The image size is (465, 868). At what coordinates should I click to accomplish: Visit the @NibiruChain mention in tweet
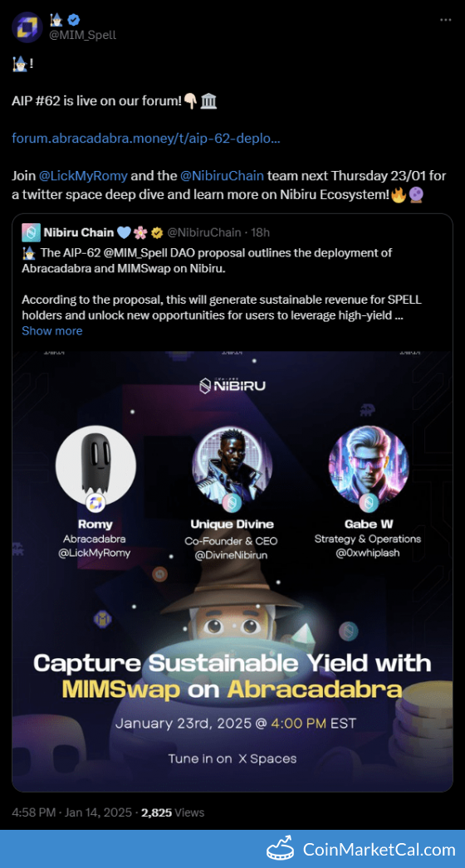pos(223,176)
